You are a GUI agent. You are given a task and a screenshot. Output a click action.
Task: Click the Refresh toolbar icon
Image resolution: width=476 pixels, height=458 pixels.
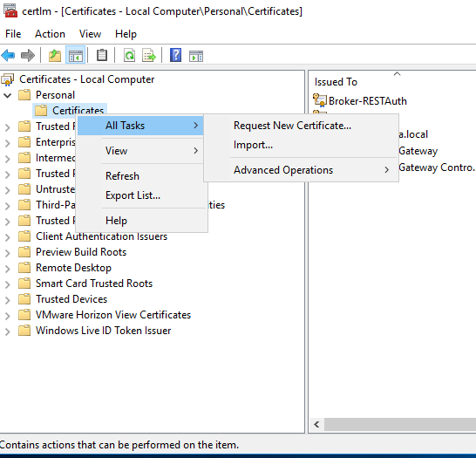(129, 56)
